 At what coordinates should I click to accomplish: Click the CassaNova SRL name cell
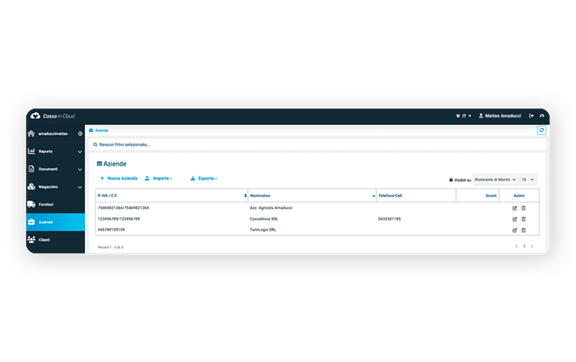pos(264,219)
